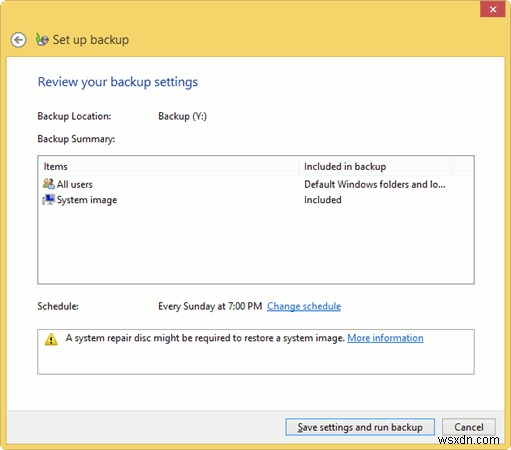The image size is (511, 450).
Task: Open the More information link
Action: tap(385, 338)
